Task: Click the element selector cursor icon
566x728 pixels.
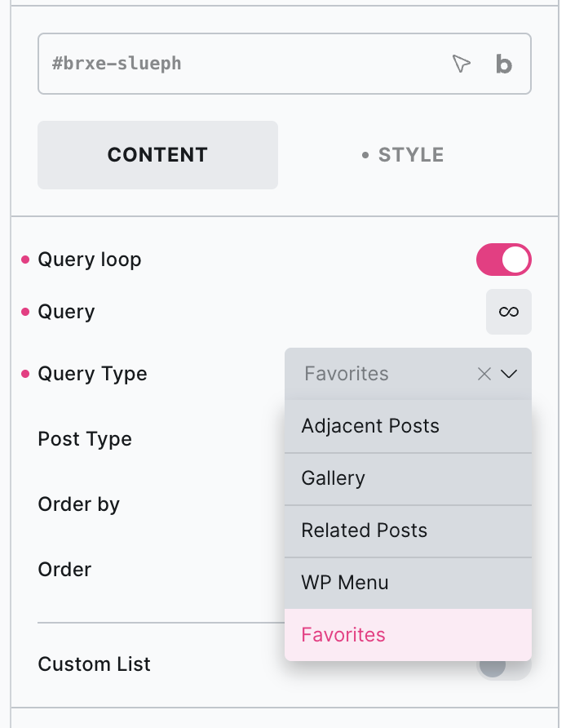Action: 462,64
